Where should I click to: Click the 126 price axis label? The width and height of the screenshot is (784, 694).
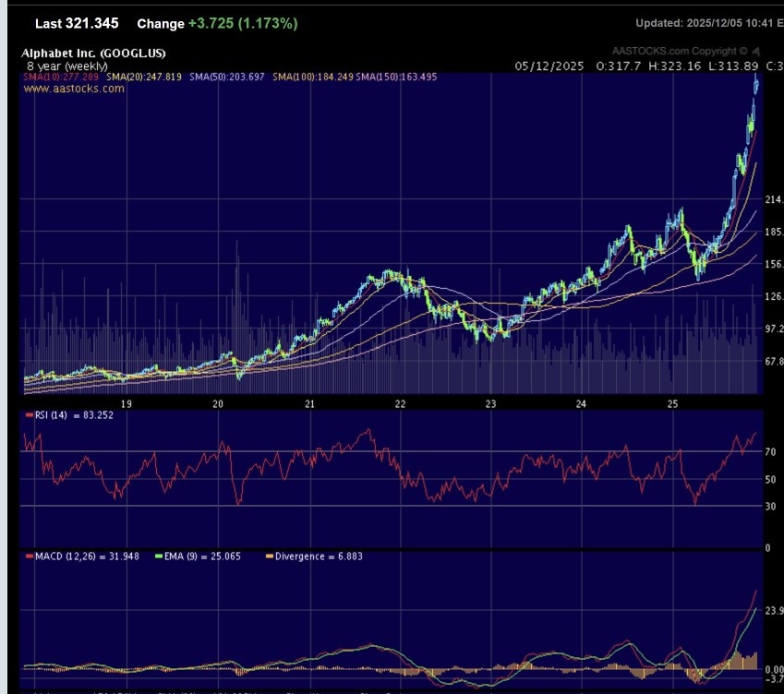[x=774, y=296]
